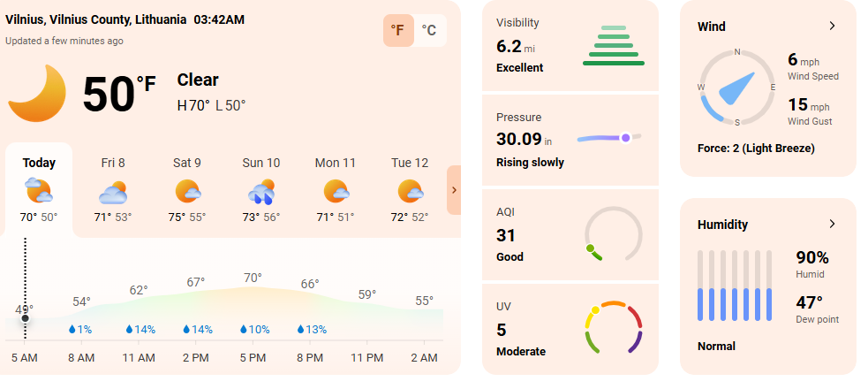Click the Pressure card reading 30.09 in
This screenshot has width=868, height=389.
coord(570,140)
